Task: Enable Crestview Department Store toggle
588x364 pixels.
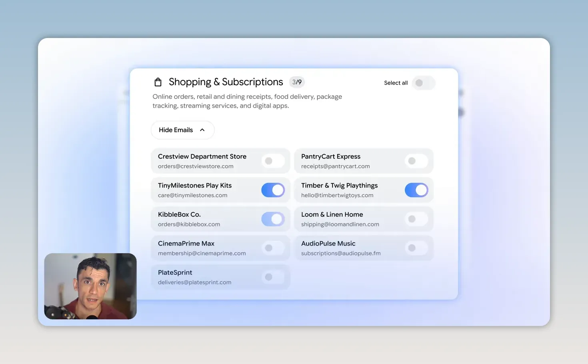Action: (x=273, y=161)
